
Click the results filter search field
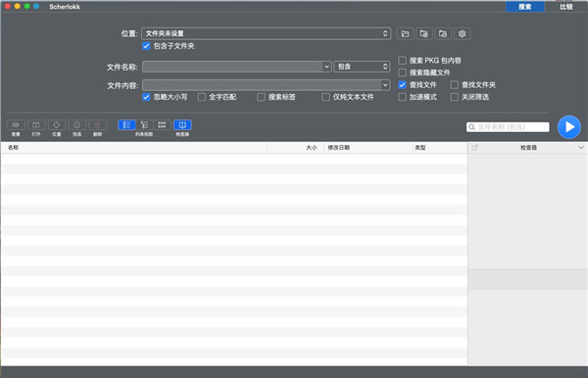[508, 127]
